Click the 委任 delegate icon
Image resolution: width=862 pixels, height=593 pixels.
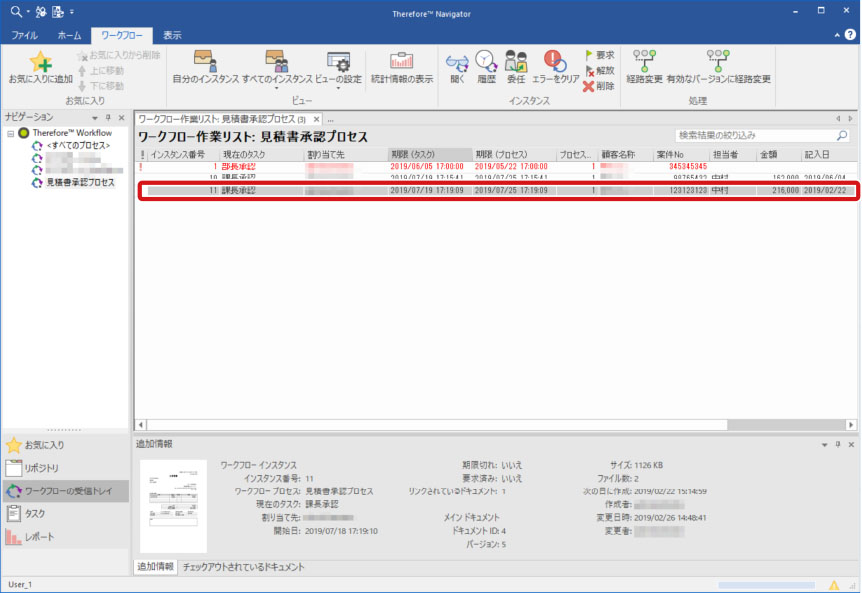click(516, 62)
